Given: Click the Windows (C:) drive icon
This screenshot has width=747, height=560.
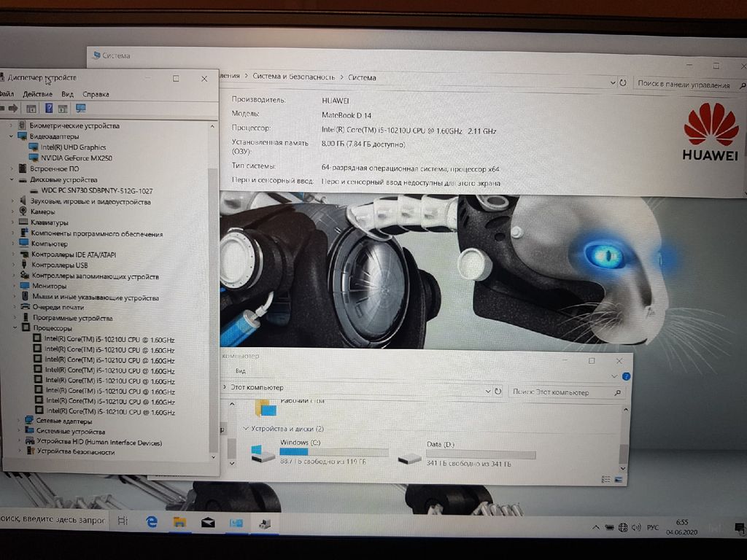Looking at the screenshot, I should coord(263,453).
